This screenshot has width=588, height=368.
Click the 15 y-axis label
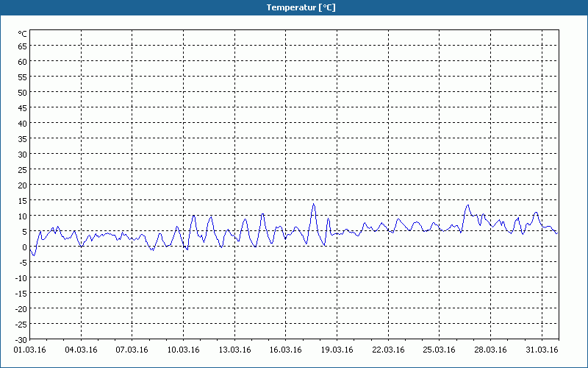[23, 201]
